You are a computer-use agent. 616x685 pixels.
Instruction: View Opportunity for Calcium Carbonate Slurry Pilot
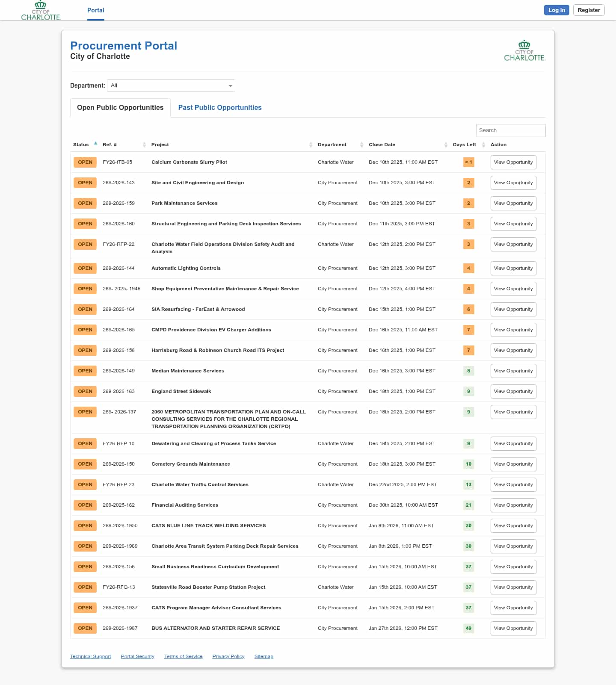(513, 162)
